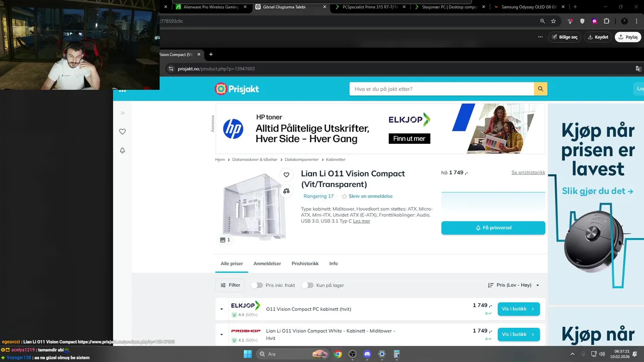
Task: Open the browser extensions puzzle icon
Action: tap(606, 21)
